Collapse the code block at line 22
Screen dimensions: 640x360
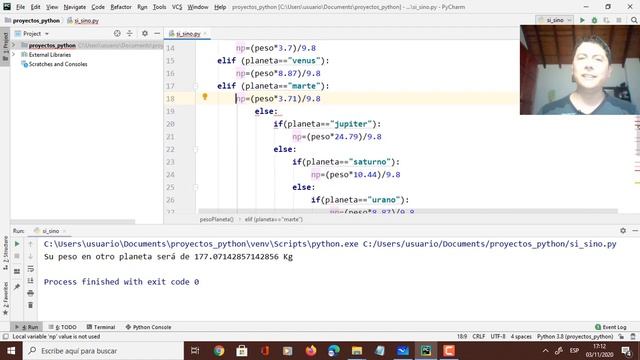(x=196, y=149)
